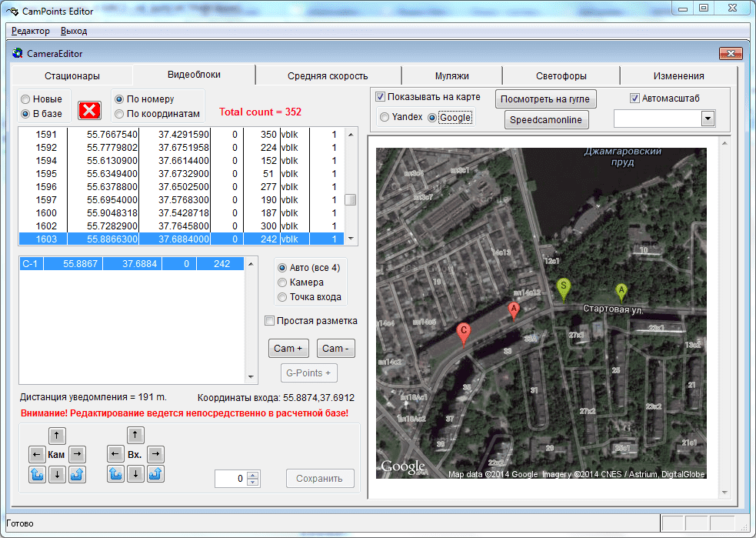Image resolution: width=756 pixels, height=538 pixels.
Task: Move entry point left with Вх. left arrow
Action: pos(115,454)
